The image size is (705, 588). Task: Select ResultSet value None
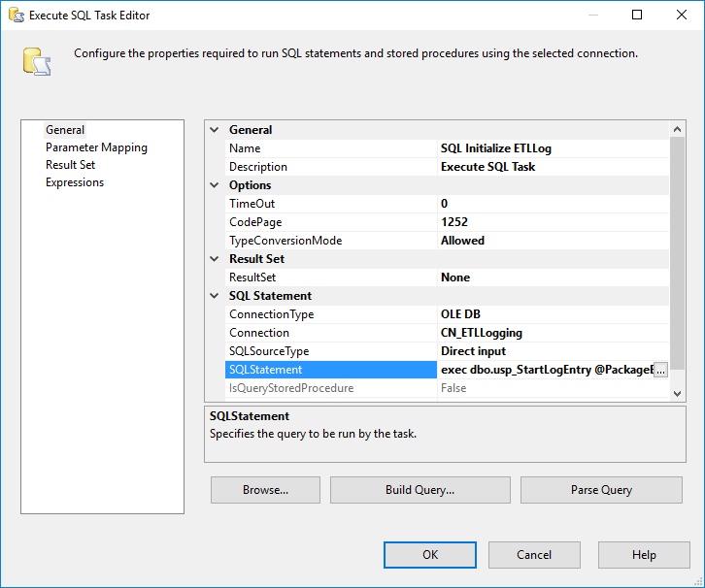point(554,278)
